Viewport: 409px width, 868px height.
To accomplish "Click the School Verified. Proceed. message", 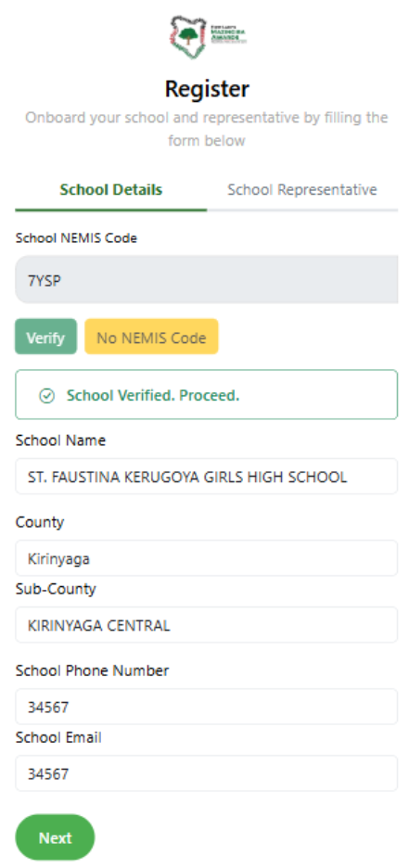I will 153,396.
